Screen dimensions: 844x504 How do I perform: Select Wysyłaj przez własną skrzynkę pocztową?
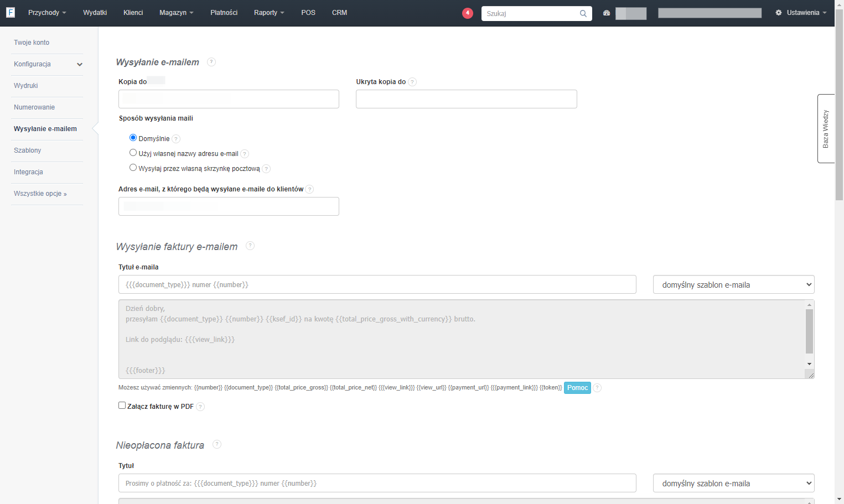(133, 168)
